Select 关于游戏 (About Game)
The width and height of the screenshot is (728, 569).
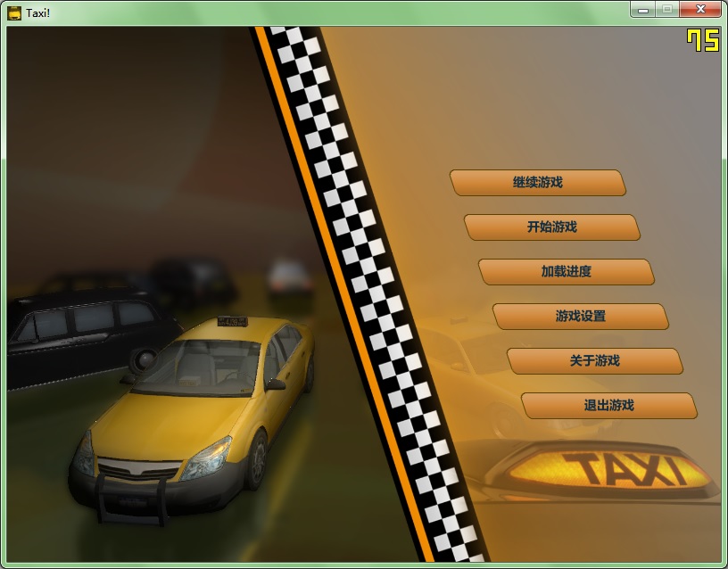tap(595, 360)
